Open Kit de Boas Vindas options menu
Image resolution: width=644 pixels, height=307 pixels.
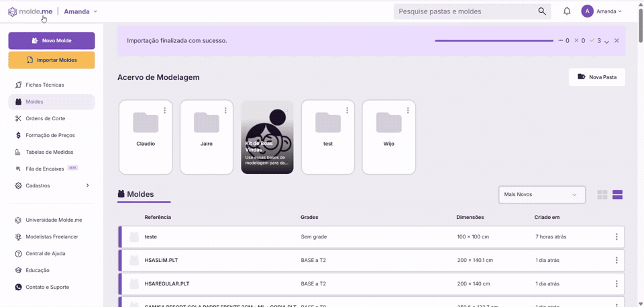pyautogui.click(x=286, y=110)
